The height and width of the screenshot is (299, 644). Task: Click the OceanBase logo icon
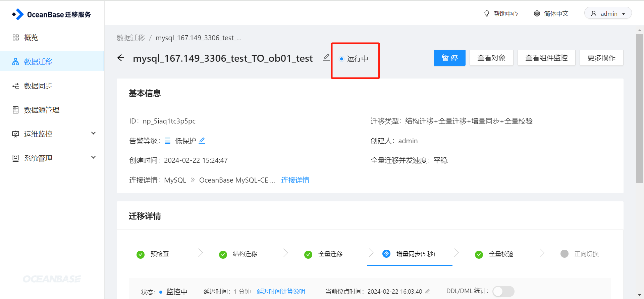18,14
